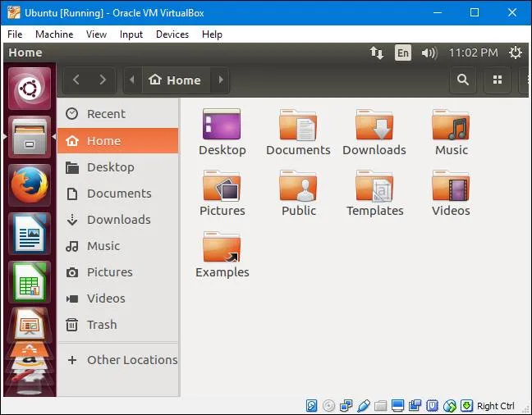Open the sound volume indicator

pyautogui.click(x=429, y=52)
